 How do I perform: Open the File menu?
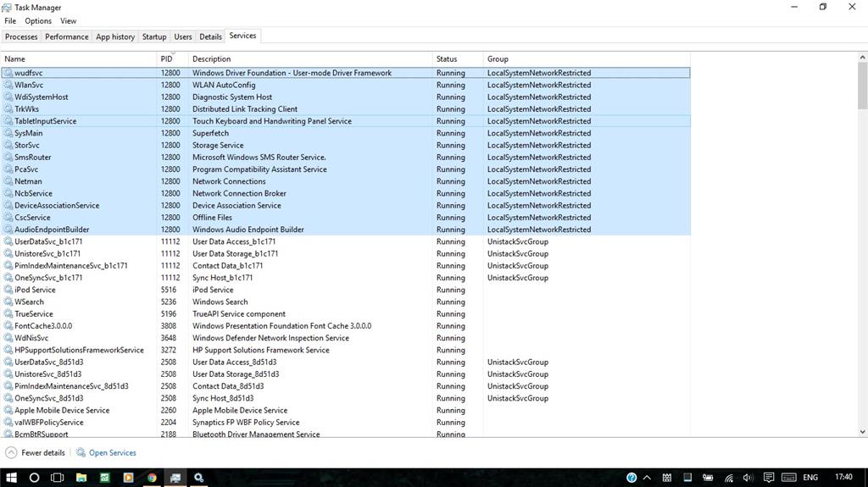(10, 21)
